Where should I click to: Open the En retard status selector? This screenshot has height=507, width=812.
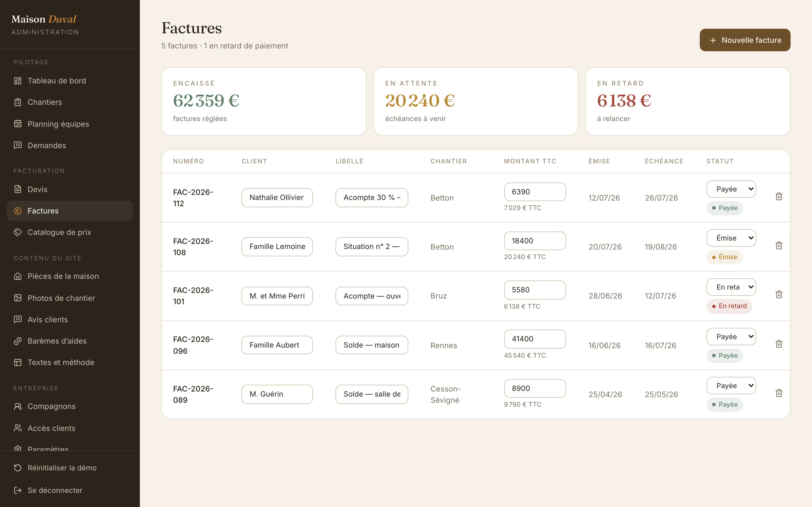point(731,287)
